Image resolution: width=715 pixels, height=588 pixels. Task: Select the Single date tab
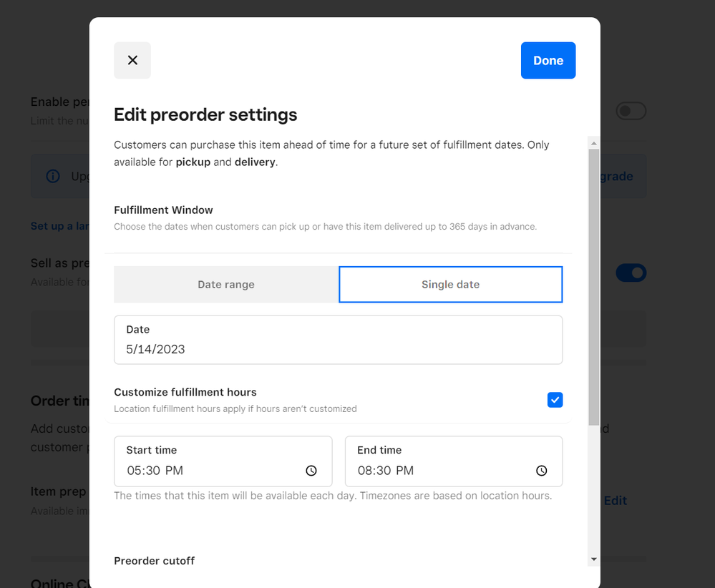[450, 285]
